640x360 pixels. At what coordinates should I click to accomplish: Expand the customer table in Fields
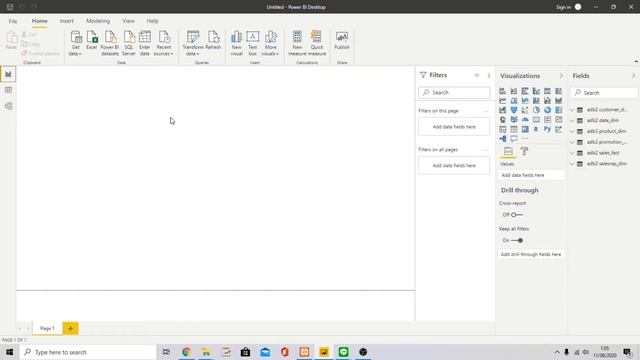(x=572, y=110)
